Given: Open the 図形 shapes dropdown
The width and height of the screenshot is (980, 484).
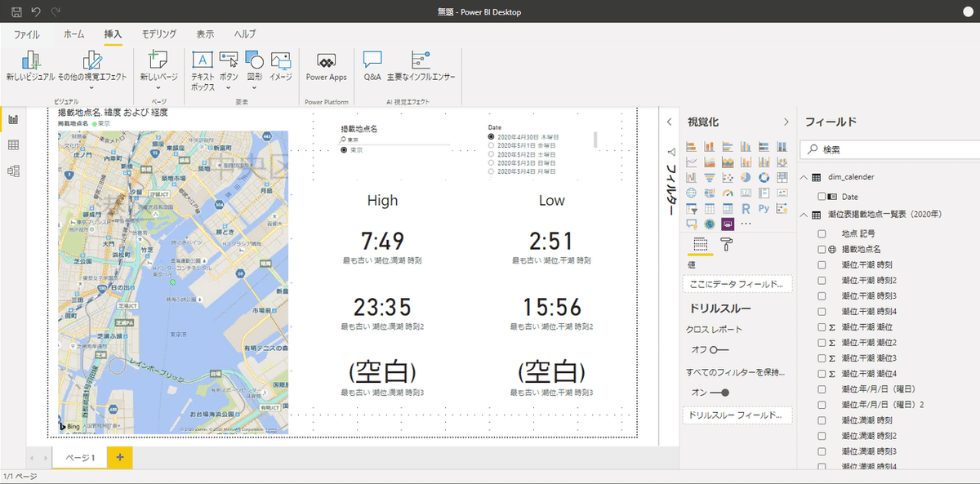Looking at the screenshot, I should pos(255,70).
